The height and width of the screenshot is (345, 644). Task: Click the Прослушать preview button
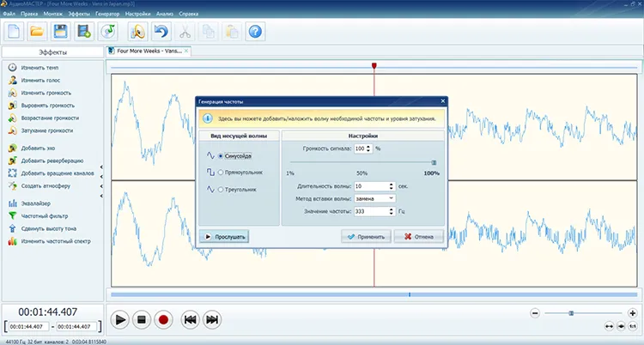(x=224, y=237)
